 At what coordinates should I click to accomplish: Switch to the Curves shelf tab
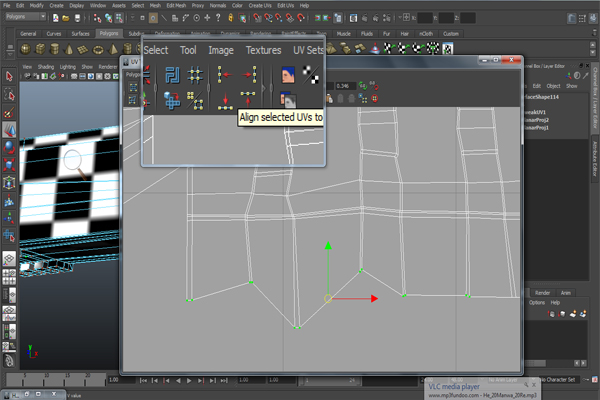pyautogui.click(x=54, y=34)
